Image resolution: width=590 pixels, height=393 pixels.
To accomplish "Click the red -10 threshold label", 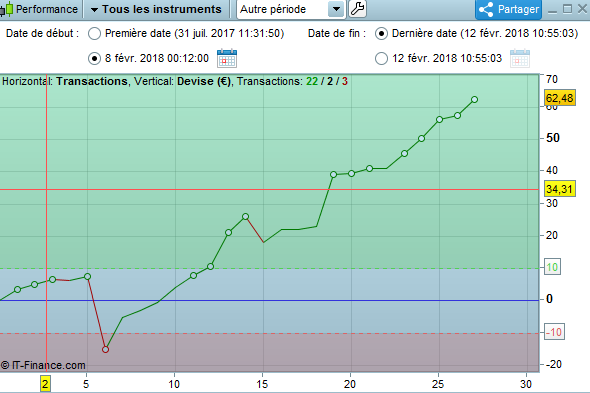I will pos(554,332).
